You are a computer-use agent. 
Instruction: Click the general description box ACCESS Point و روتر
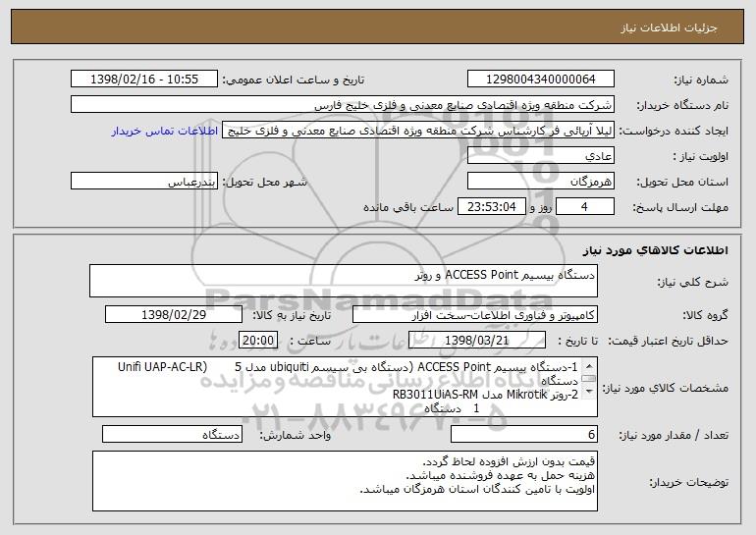[344, 281]
